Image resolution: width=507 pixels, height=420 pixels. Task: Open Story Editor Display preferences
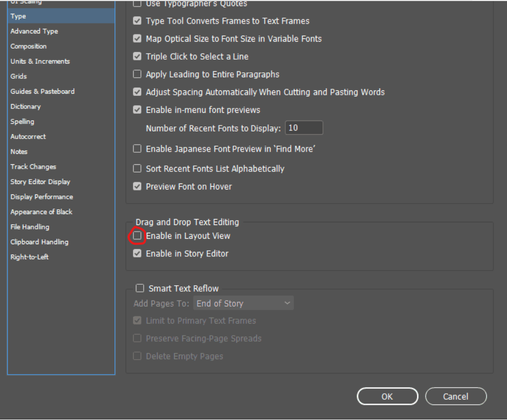click(x=41, y=182)
